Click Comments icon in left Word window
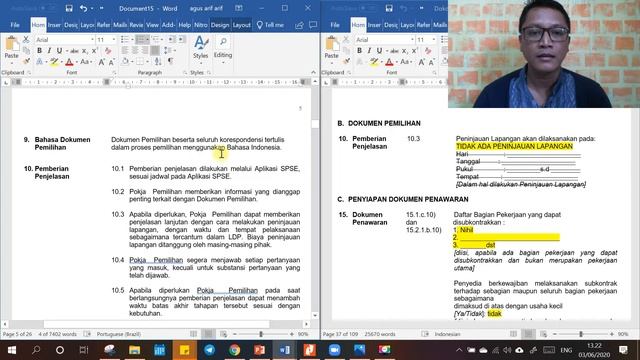The height and width of the screenshot is (360, 640). pos(313,25)
